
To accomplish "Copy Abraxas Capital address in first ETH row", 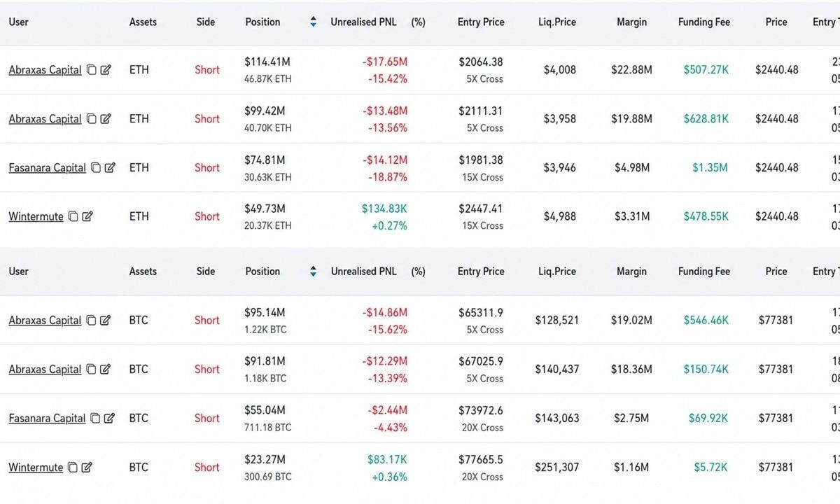I will pyautogui.click(x=92, y=70).
